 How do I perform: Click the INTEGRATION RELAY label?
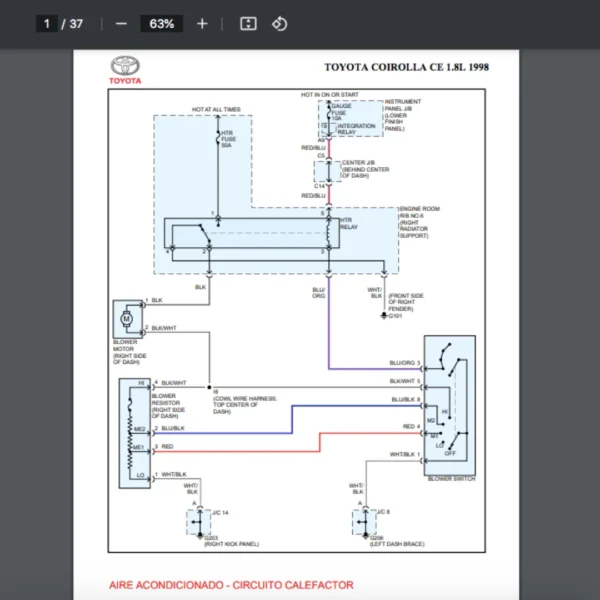(356, 129)
